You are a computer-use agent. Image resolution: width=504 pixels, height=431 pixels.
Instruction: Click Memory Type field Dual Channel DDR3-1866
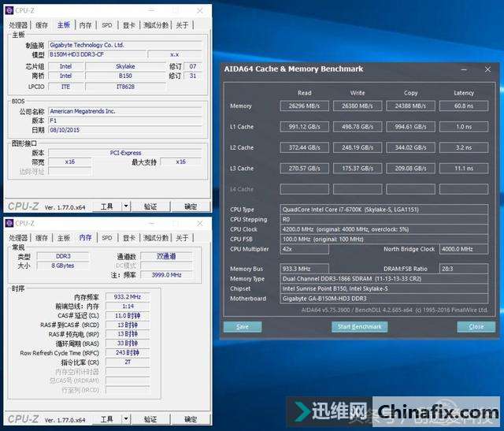384,279
